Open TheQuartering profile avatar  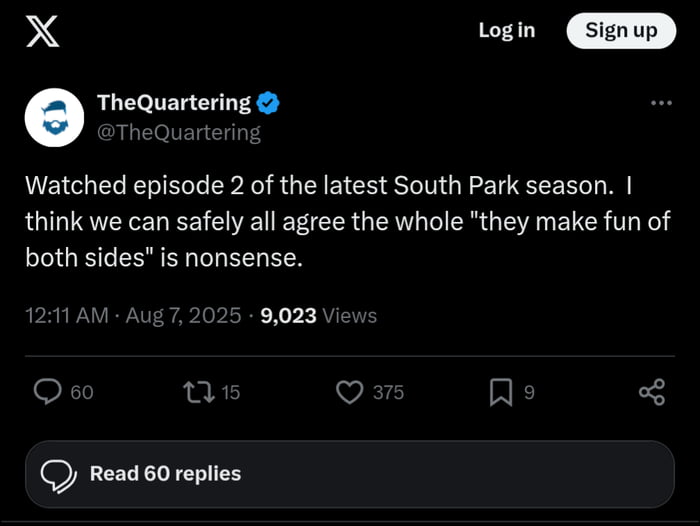pyautogui.click(x=50, y=116)
